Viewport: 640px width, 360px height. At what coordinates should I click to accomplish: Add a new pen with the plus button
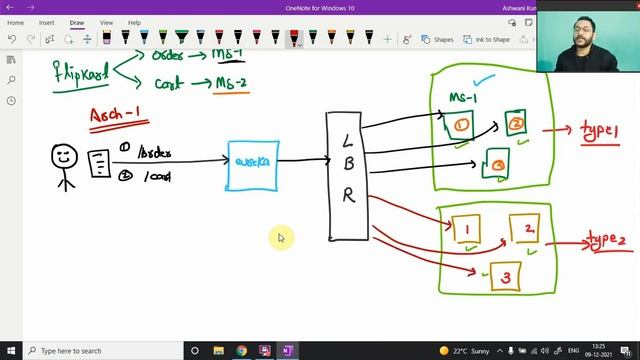(387, 39)
